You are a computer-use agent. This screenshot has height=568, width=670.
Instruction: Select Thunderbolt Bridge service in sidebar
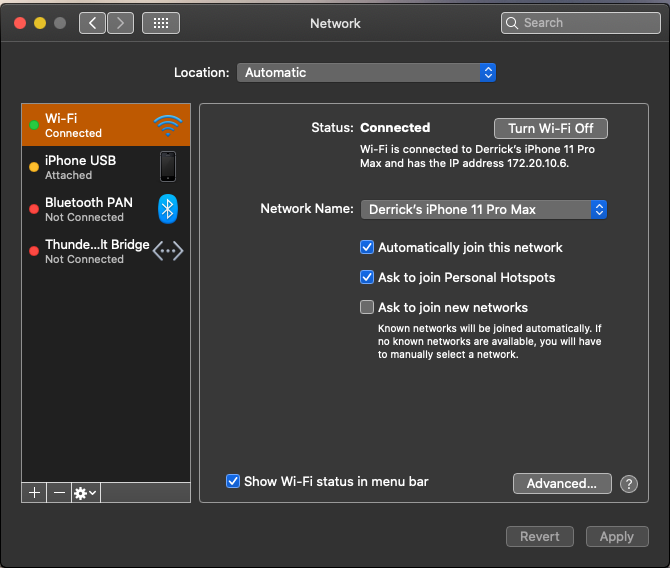[106, 251]
